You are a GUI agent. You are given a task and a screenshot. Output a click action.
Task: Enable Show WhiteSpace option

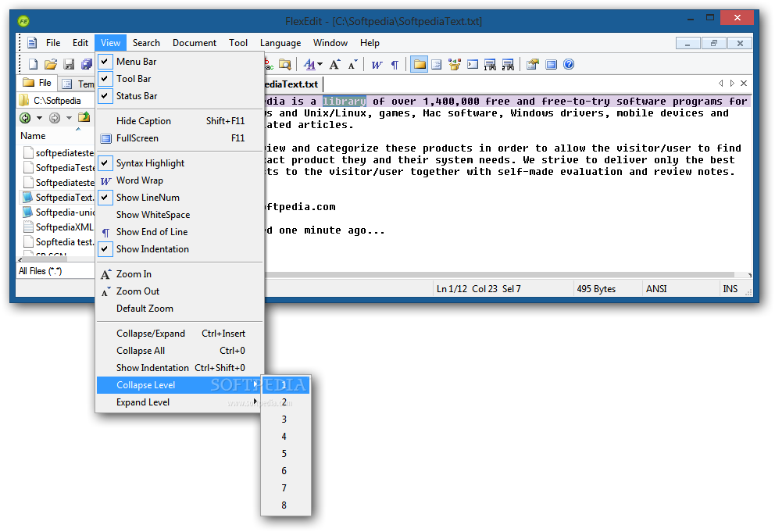(180, 215)
